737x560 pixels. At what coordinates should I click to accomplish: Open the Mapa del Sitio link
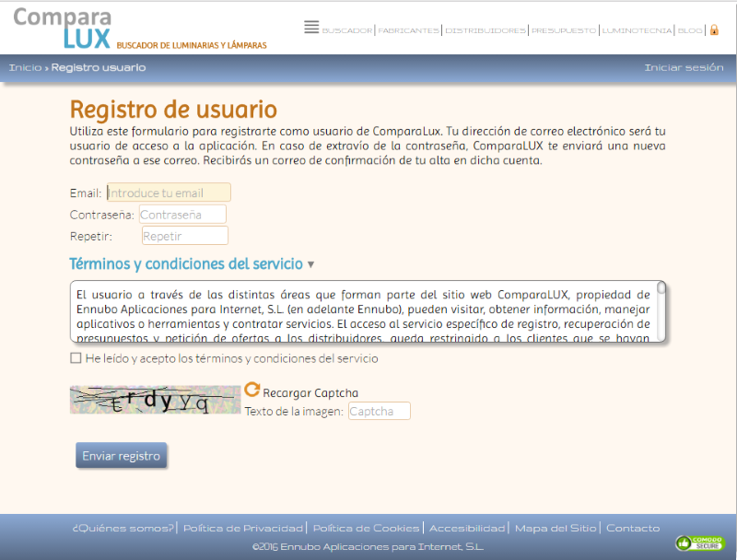[556, 528]
